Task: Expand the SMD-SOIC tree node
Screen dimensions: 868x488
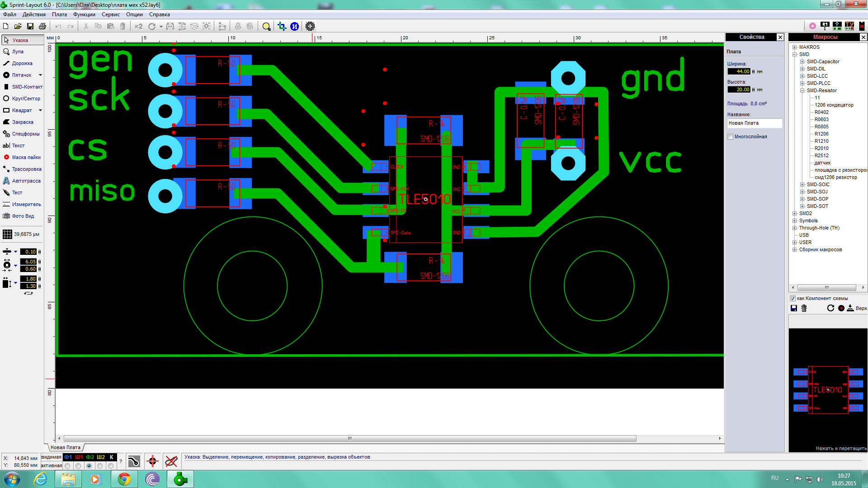Action: [x=802, y=184]
